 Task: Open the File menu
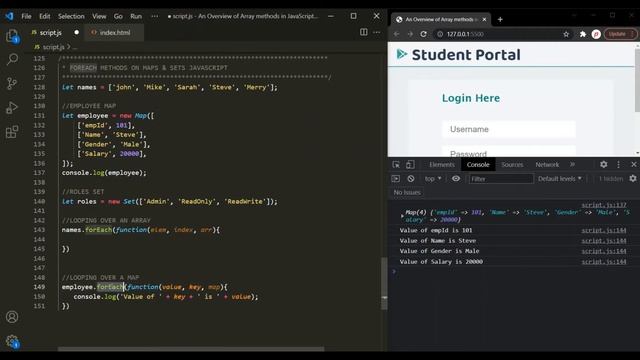[27, 16]
